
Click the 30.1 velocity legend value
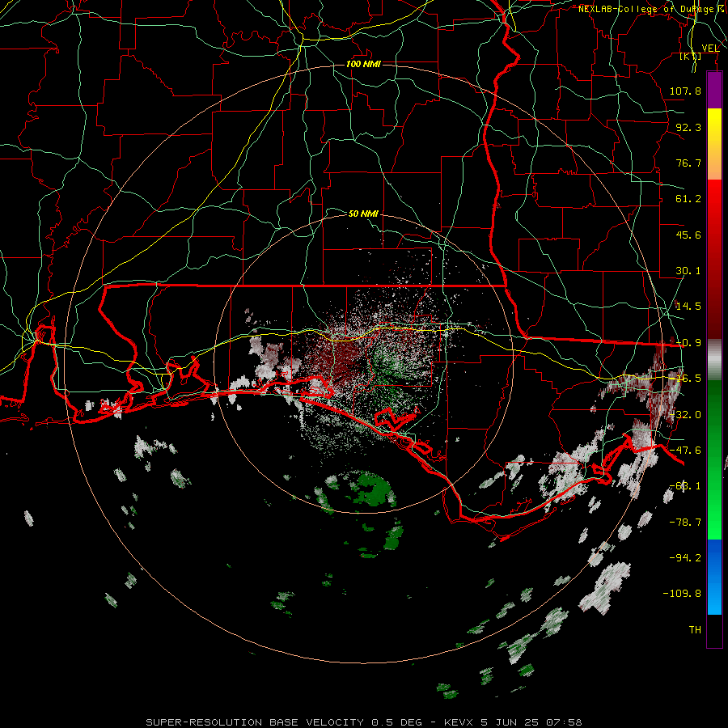(x=688, y=271)
